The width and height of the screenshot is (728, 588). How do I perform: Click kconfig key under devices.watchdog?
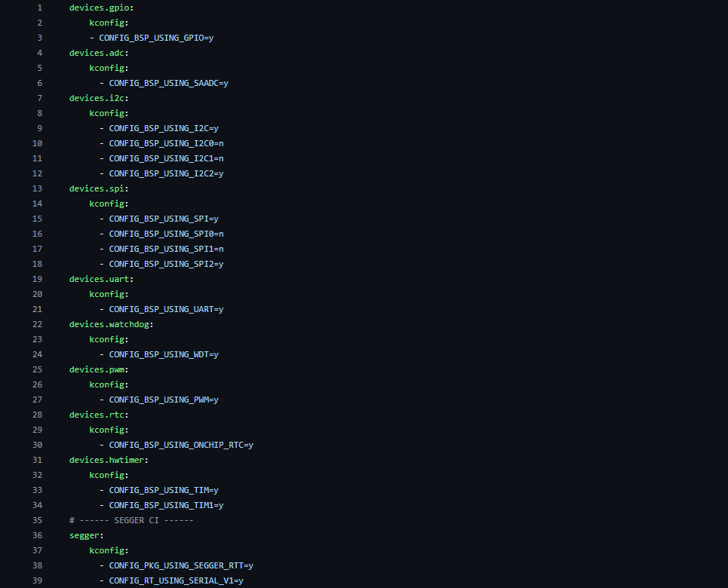click(107, 340)
